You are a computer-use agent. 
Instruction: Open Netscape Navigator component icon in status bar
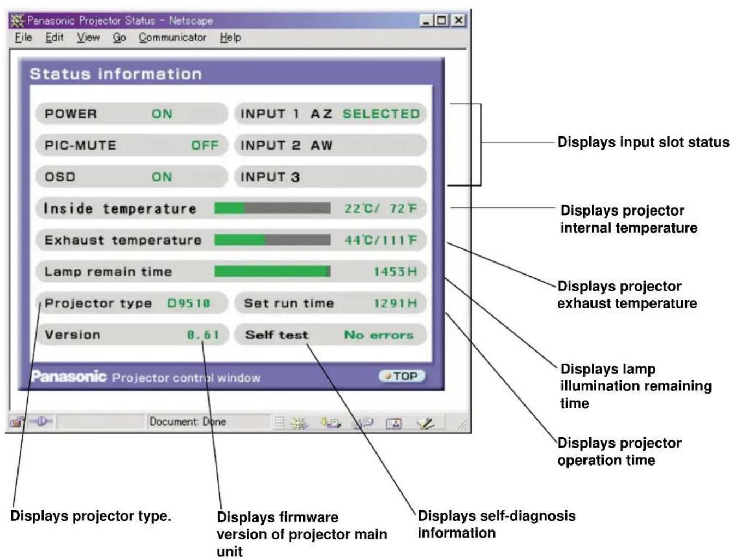point(299,422)
